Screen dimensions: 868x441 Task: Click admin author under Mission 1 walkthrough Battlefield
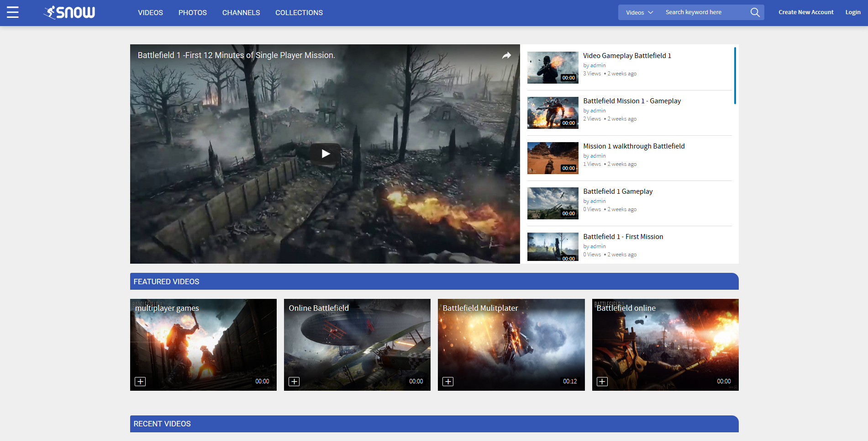coord(598,156)
